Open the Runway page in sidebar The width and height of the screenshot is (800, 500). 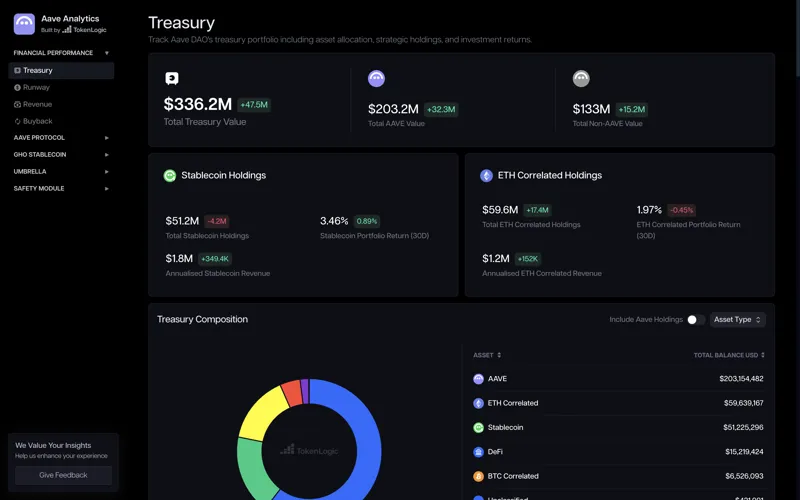[x=61, y=87]
